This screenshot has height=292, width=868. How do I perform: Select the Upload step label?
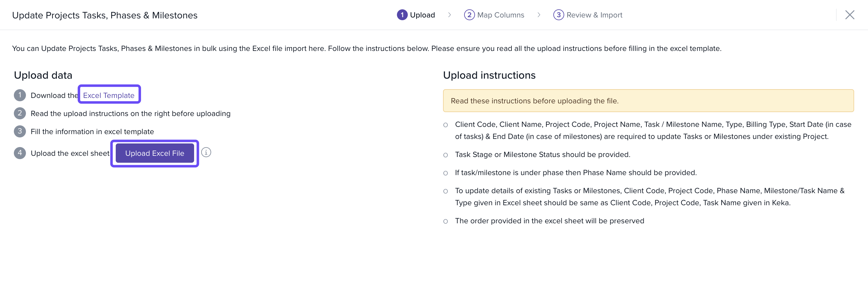point(422,15)
